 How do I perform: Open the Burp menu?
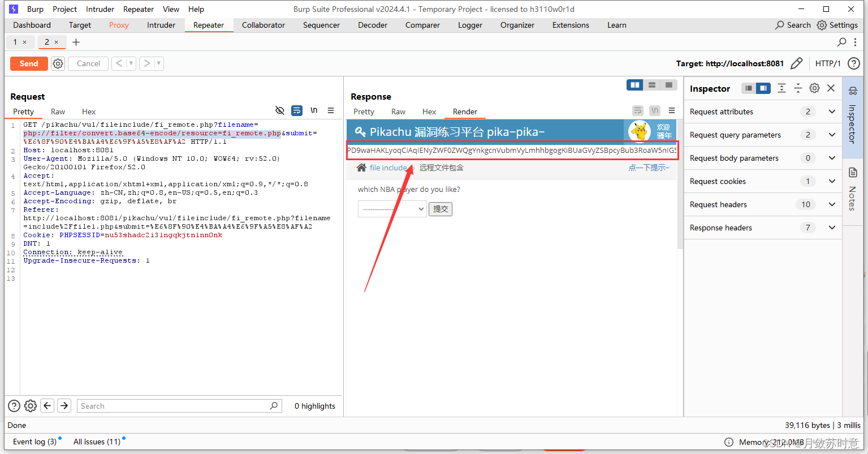pos(35,9)
